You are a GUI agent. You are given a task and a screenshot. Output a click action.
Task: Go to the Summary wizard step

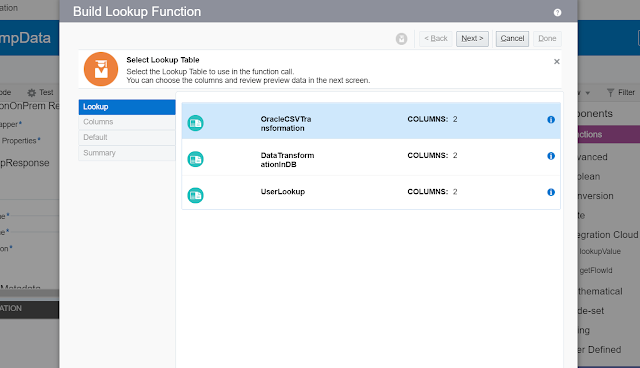(127, 153)
